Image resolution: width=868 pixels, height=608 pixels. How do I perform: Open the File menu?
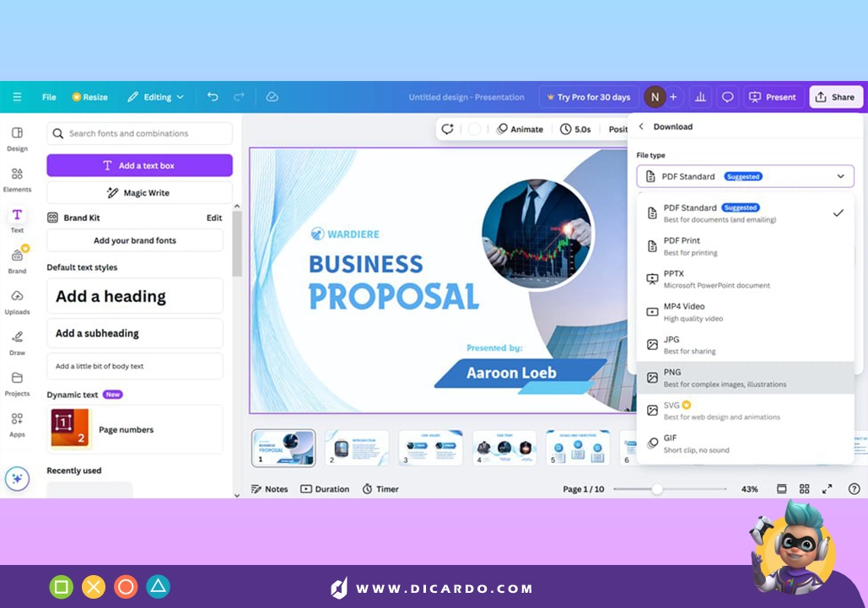(x=49, y=97)
